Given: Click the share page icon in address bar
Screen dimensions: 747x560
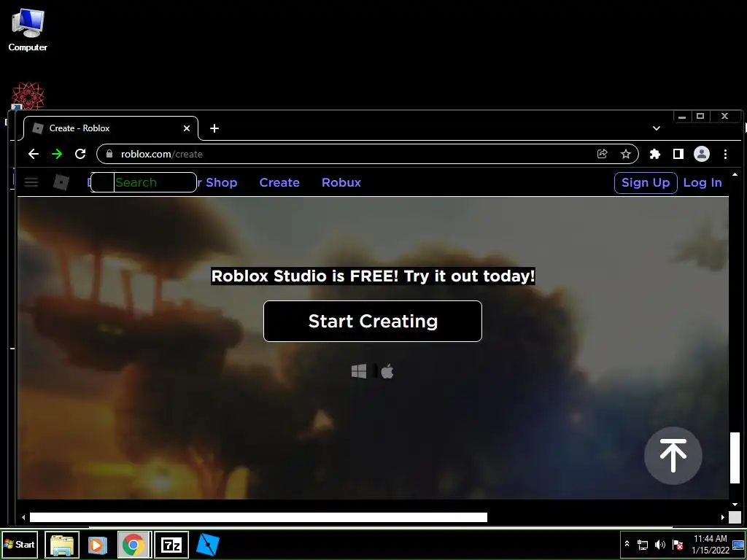Looking at the screenshot, I should 602,154.
